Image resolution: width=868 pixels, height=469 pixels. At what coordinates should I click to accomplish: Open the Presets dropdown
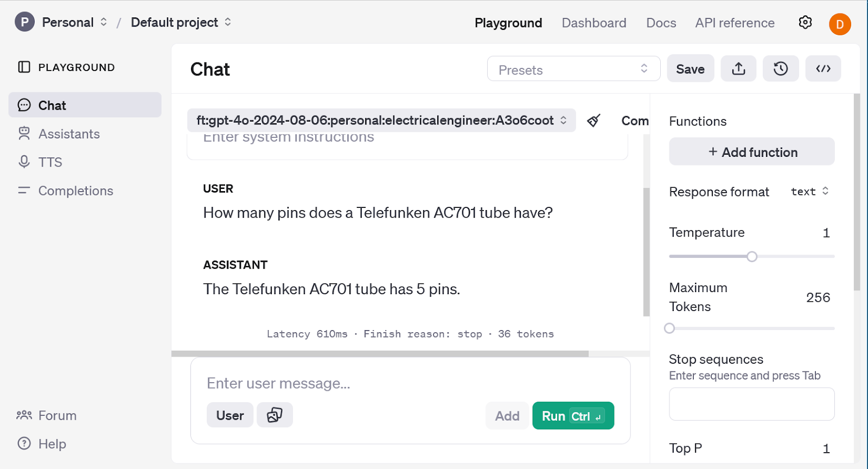[x=573, y=69]
